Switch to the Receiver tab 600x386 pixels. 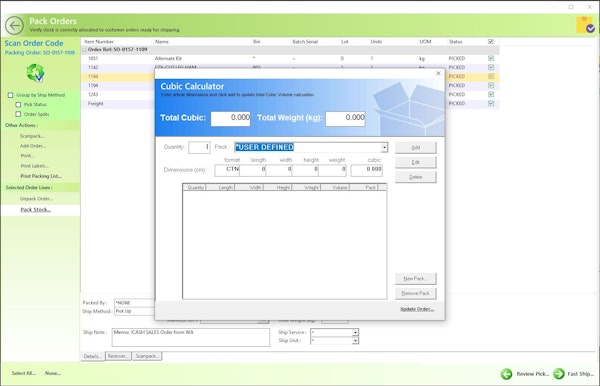[118, 356]
